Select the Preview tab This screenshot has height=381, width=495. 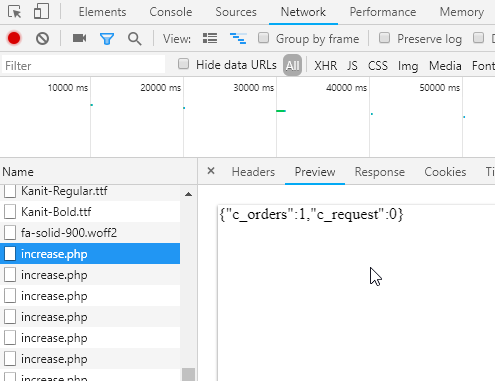click(315, 172)
